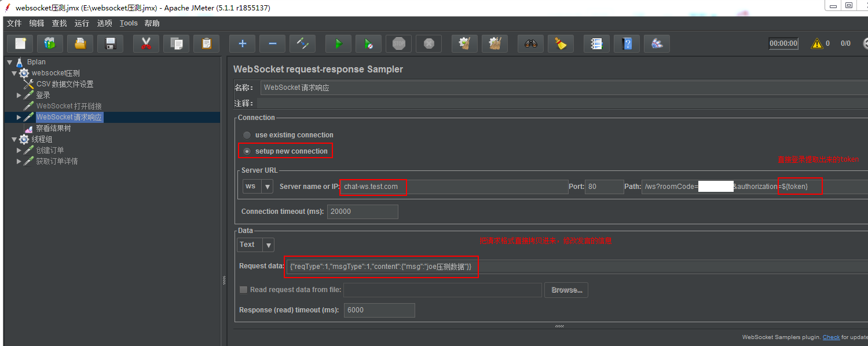Click the last toolbar icon after Help
Screen dimensions: 868x346
point(657,43)
